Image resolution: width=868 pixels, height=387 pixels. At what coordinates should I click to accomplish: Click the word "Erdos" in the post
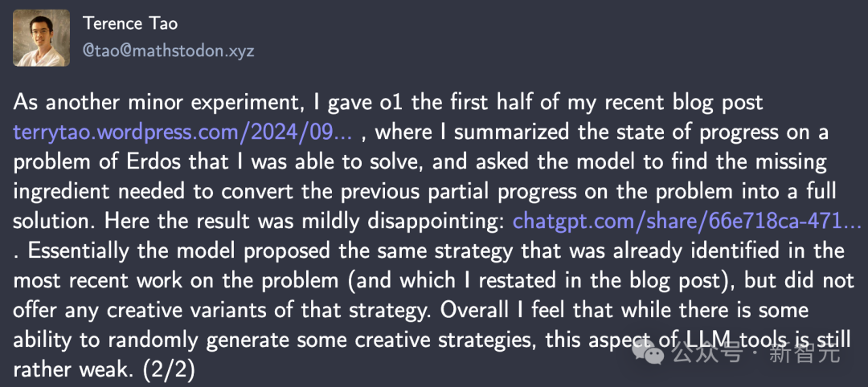pos(136,162)
